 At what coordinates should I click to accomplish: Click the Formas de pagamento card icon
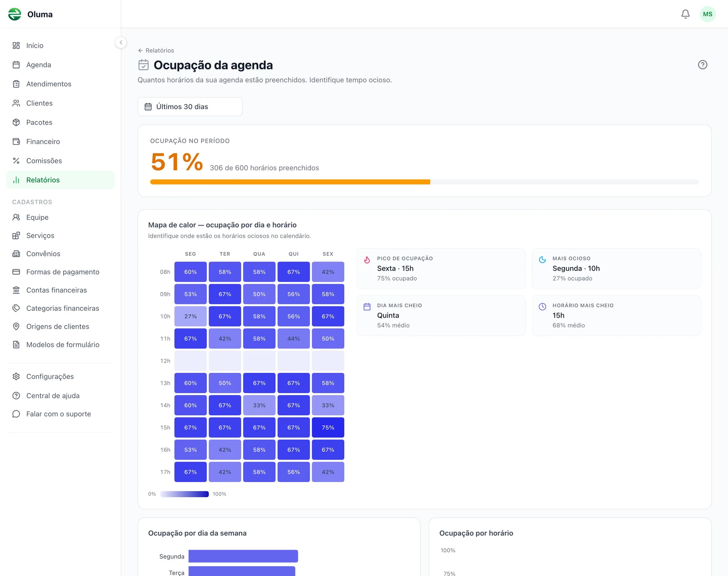pyautogui.click(x=16, y=272)
